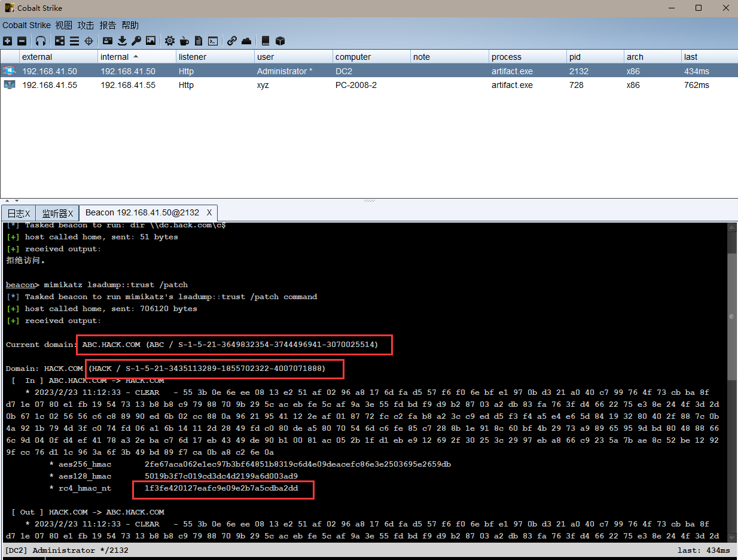738x560 pixels.
Task: Switch to Session Table view icon
Action: click(x=74, y=41)
